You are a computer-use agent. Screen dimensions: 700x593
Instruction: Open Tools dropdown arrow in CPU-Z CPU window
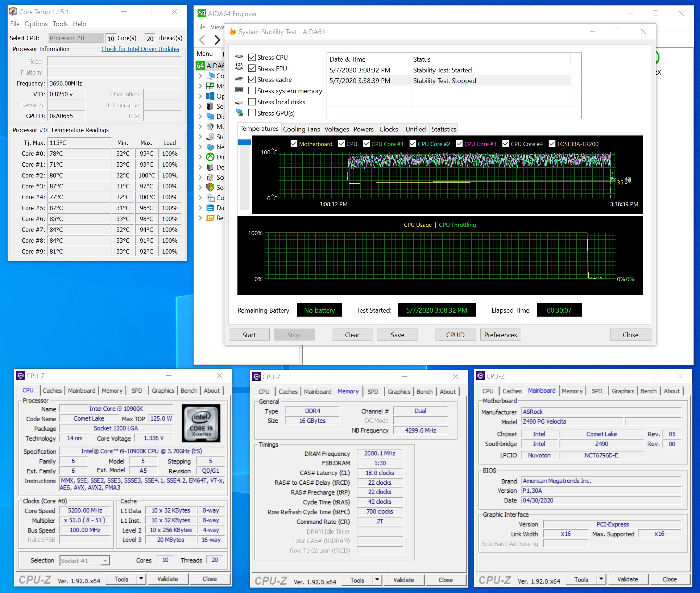pyautogui.click(x=142, y=579)
